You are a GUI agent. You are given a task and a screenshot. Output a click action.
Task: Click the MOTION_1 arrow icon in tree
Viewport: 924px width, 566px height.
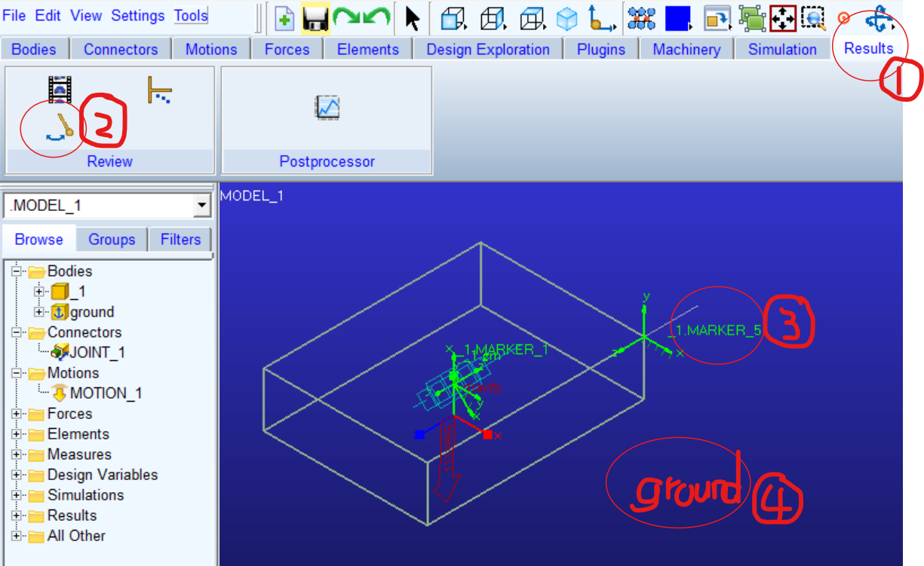[x=60, y=393]
